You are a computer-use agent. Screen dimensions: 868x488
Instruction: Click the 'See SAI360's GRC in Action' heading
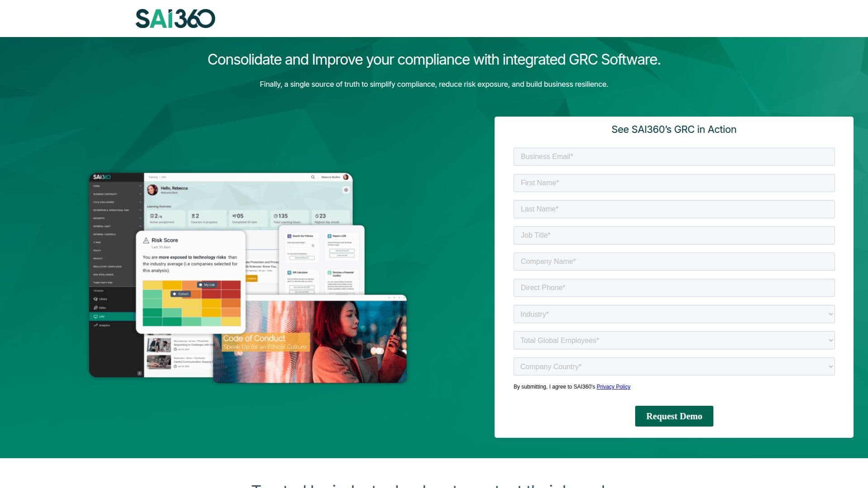point(674,130)
